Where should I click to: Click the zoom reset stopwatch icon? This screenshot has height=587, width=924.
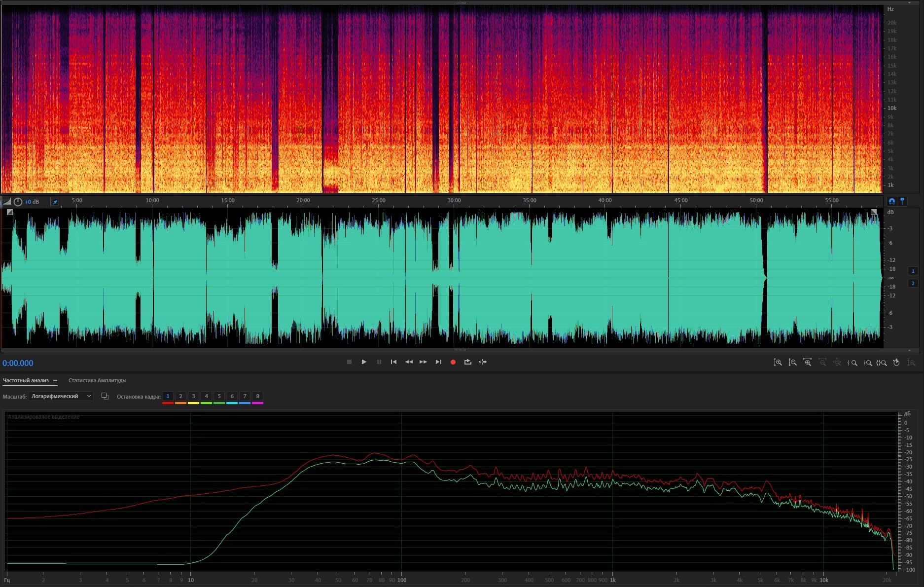click(x=896, y=363)
